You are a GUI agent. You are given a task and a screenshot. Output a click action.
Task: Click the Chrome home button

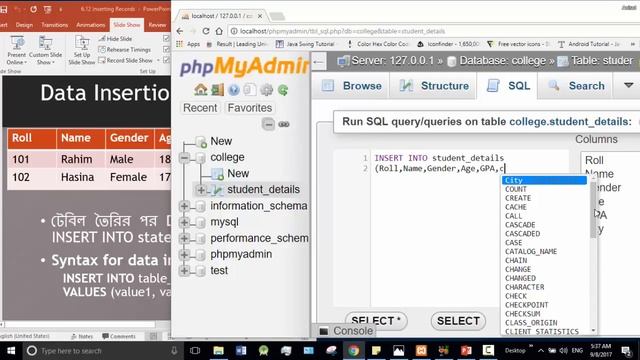pyautogui.click(x=219, y=31)
